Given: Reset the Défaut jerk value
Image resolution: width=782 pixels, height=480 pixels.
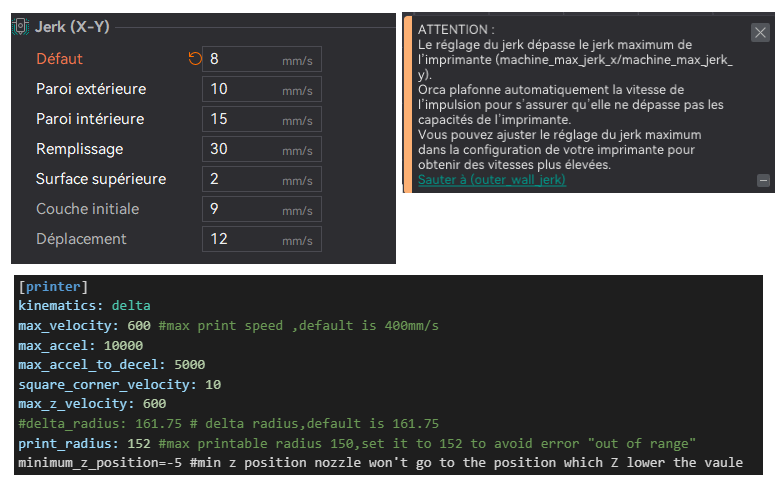Looking at the screenshot, I should 194,59.
